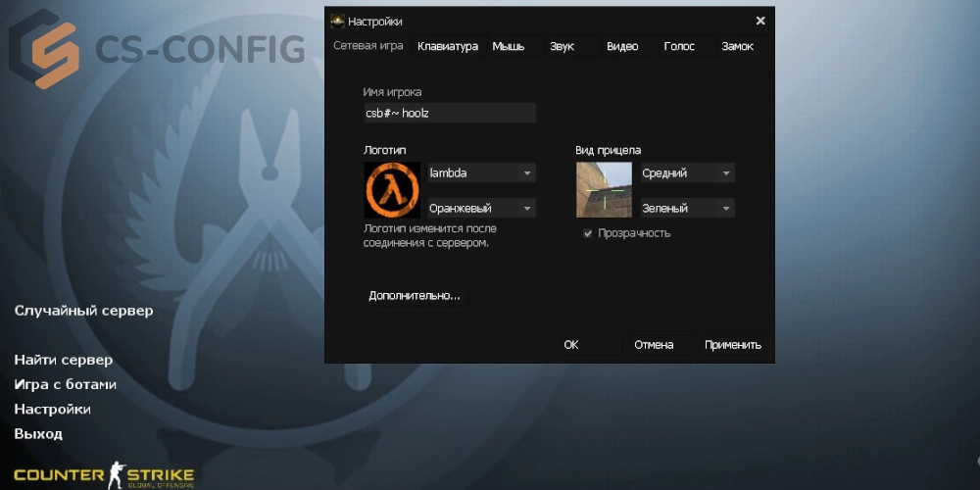Close the Настройки dialog

click(x=760, y=21)
